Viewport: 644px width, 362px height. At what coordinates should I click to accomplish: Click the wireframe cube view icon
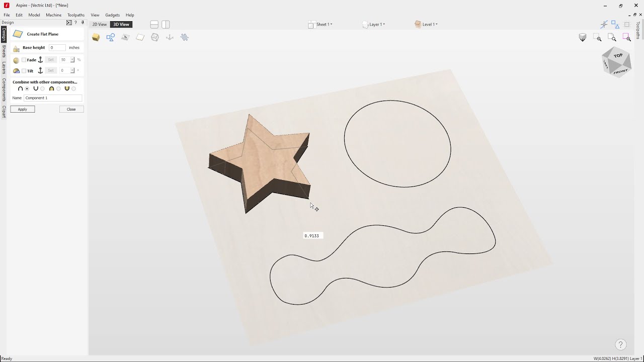[x=155, y=37]
